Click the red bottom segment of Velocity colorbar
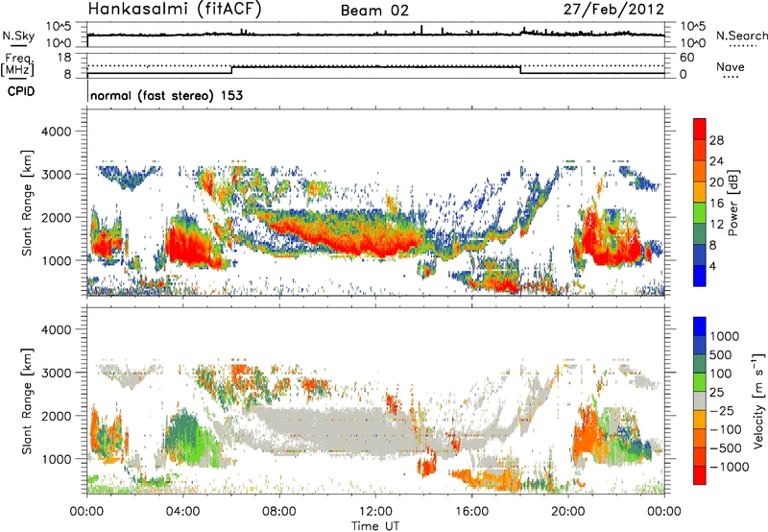This screenshot has width=768, height=532. coord(700,475)
